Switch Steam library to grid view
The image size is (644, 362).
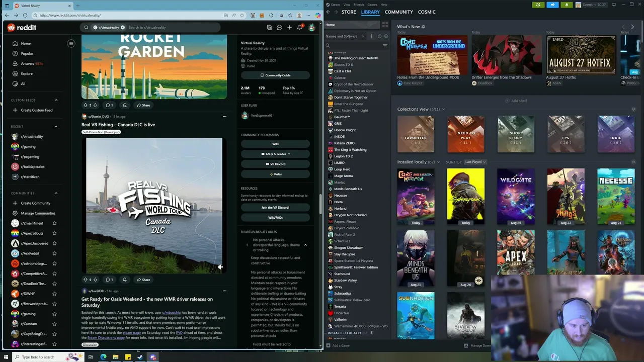click(385, 25)
